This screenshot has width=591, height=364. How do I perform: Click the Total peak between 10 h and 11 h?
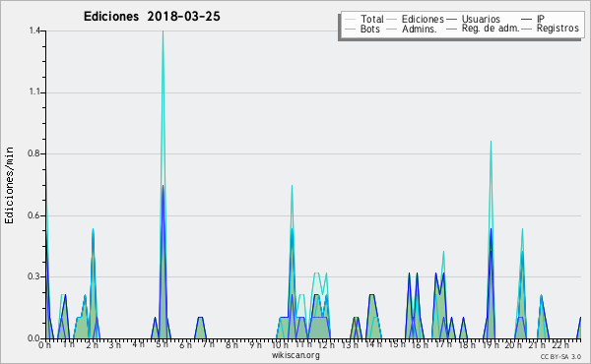(x=292, y=186)
